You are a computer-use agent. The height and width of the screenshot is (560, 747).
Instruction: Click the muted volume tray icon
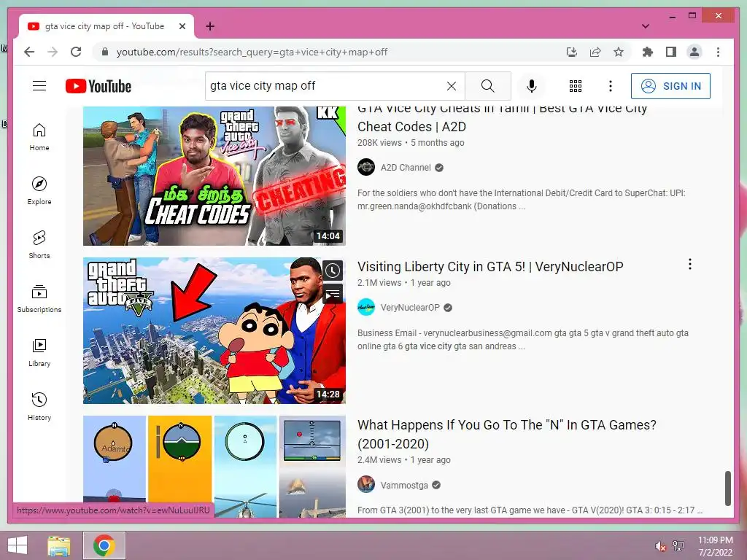(660, 546)
